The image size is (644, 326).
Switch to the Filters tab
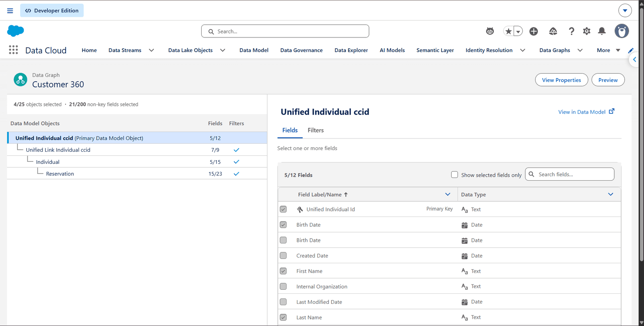click(316, 130)
